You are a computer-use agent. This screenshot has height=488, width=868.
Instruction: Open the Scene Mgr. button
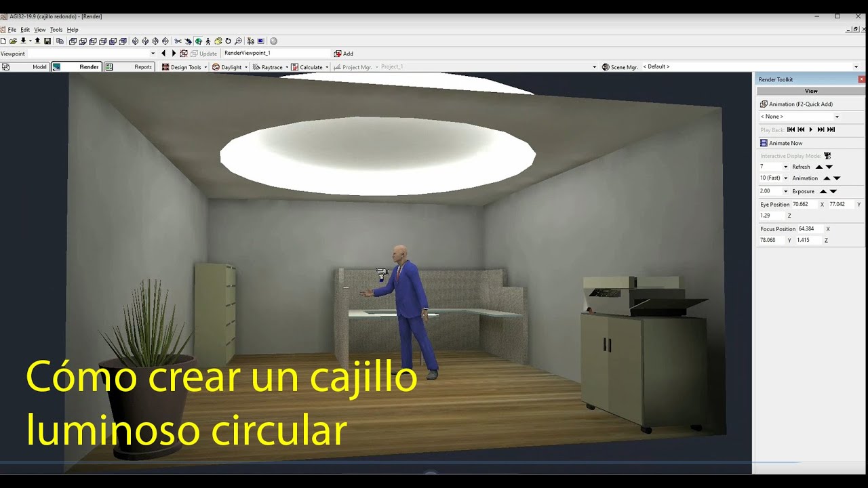620,67
